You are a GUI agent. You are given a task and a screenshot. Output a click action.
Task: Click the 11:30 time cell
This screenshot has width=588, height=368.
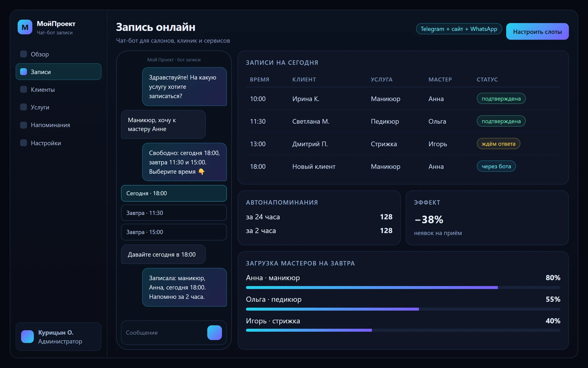point(258,121)
